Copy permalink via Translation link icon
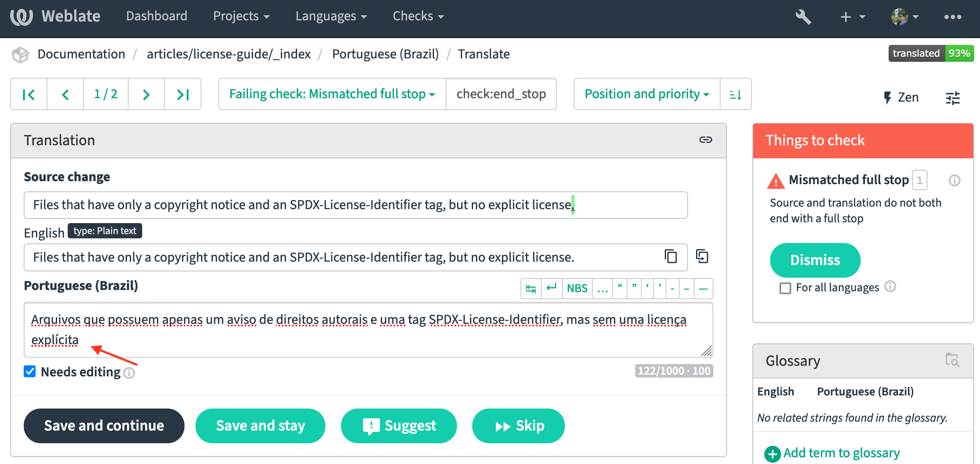 coord(705,140)
